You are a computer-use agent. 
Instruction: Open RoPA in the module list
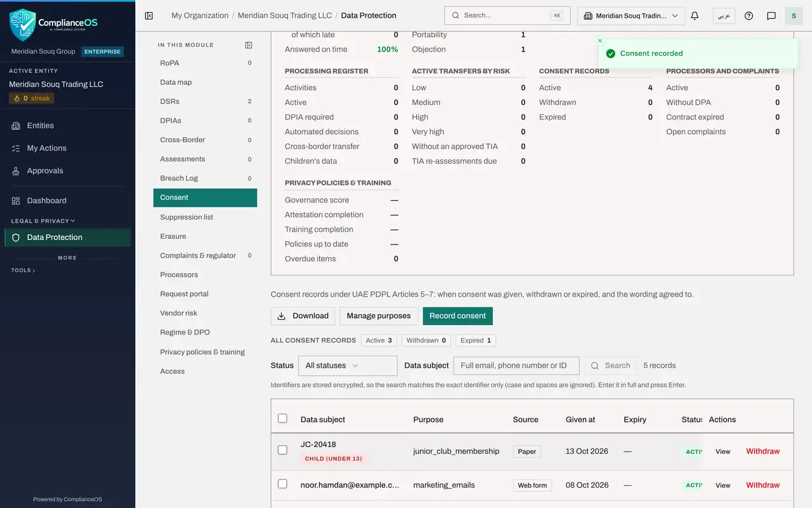tap(205, 63)
